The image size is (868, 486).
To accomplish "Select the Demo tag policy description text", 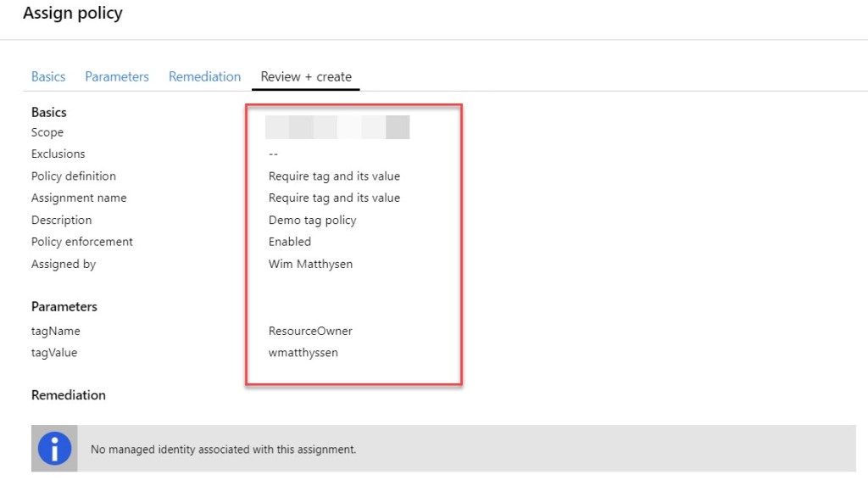I will [312, 220].
